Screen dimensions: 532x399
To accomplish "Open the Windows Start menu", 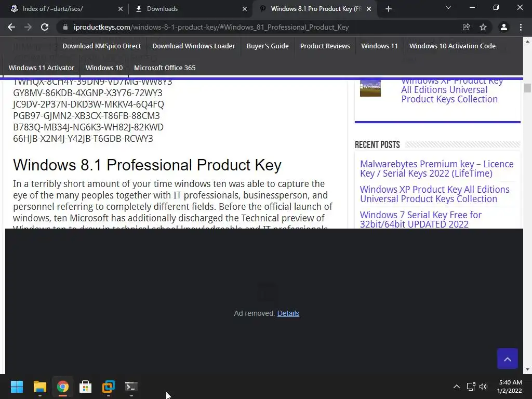I will (17, 387).
